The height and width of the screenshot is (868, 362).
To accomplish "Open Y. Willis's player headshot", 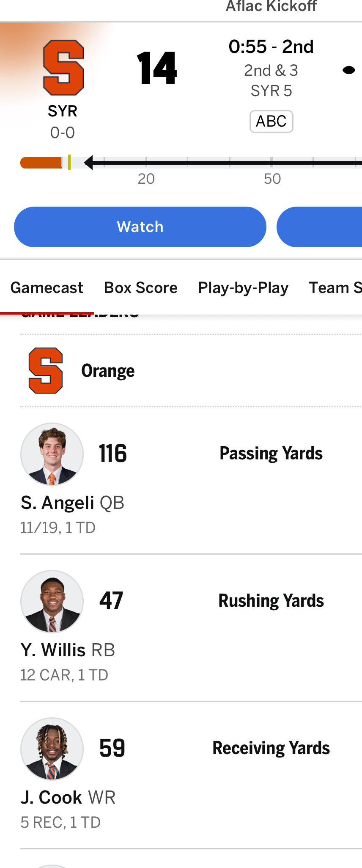I will click(x=52, y=601).
